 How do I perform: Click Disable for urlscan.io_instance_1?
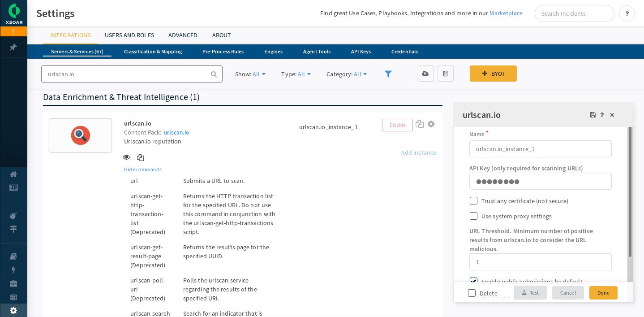(x=397, y=125)
